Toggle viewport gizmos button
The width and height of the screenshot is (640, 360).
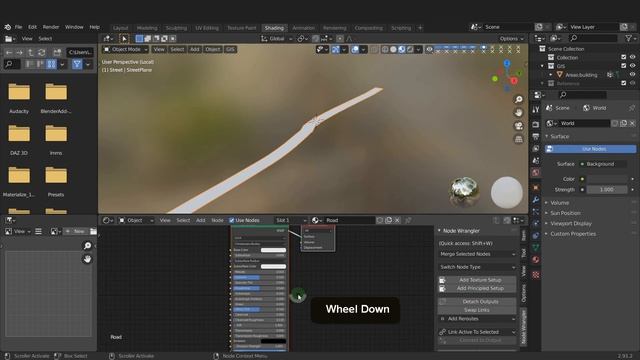(336, 49)
